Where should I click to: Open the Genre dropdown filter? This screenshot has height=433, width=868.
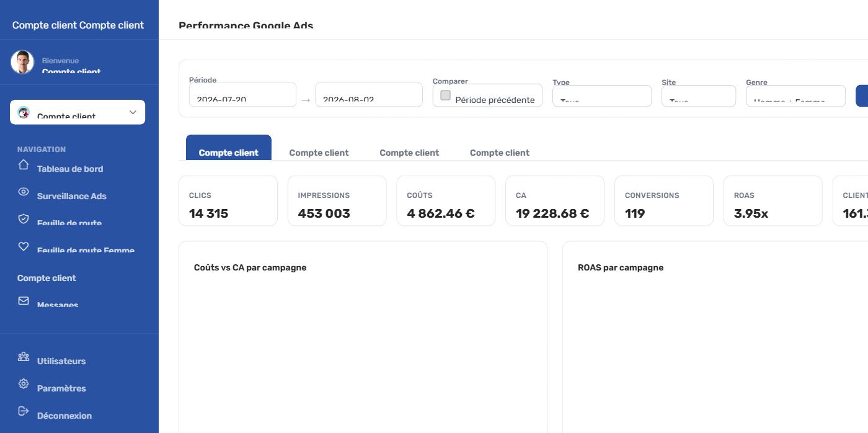(795, 96)
